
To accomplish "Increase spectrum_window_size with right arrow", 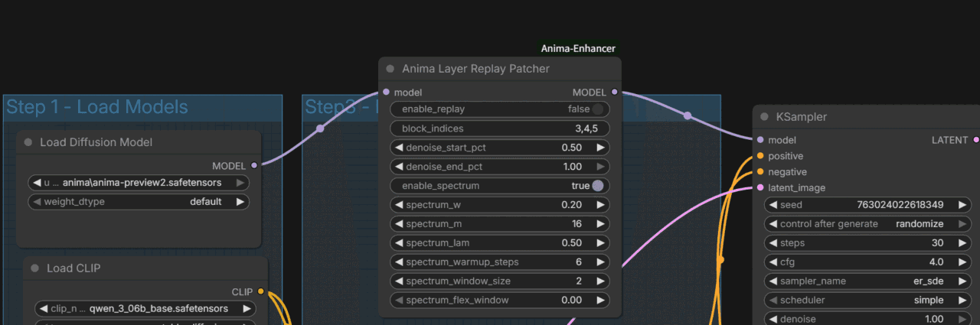I will [x=601, y=281].
